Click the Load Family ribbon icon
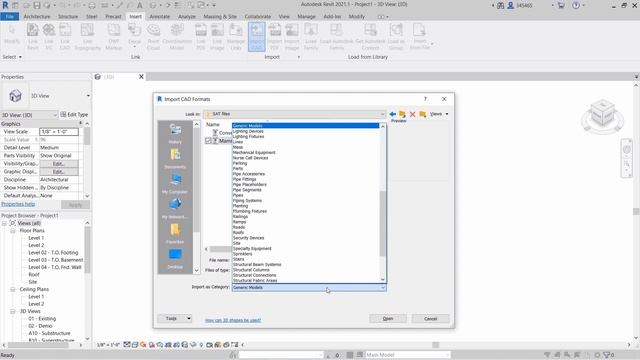 coord(311,37)
